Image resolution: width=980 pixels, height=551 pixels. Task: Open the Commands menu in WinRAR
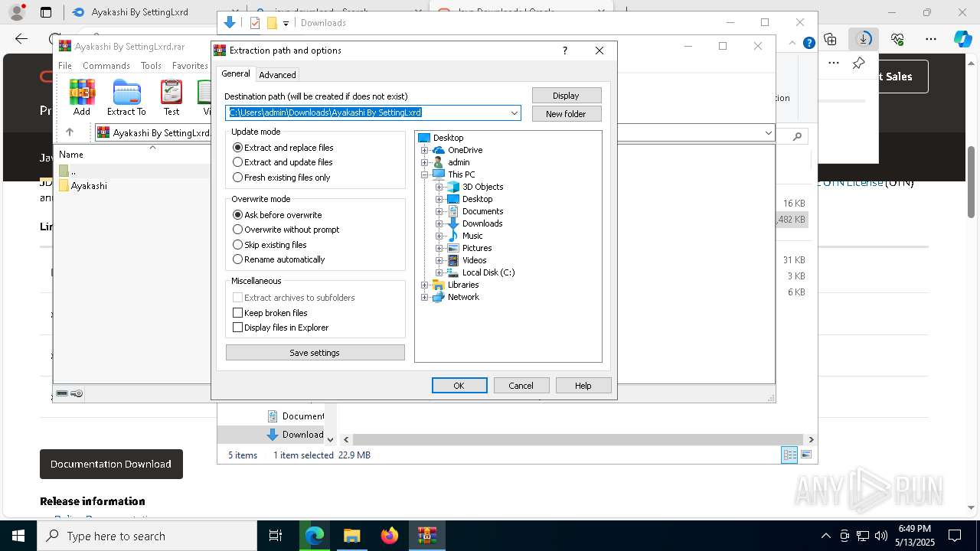tap(106, 66)
